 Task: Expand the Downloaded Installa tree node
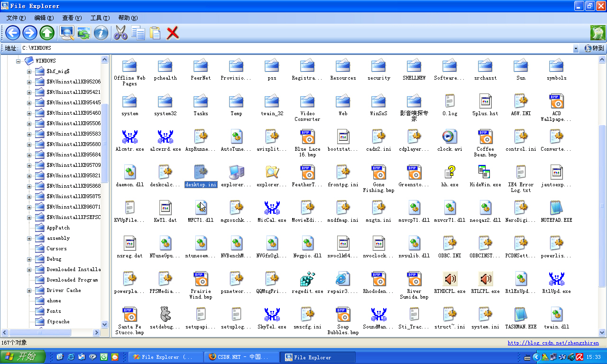[29, 270]
